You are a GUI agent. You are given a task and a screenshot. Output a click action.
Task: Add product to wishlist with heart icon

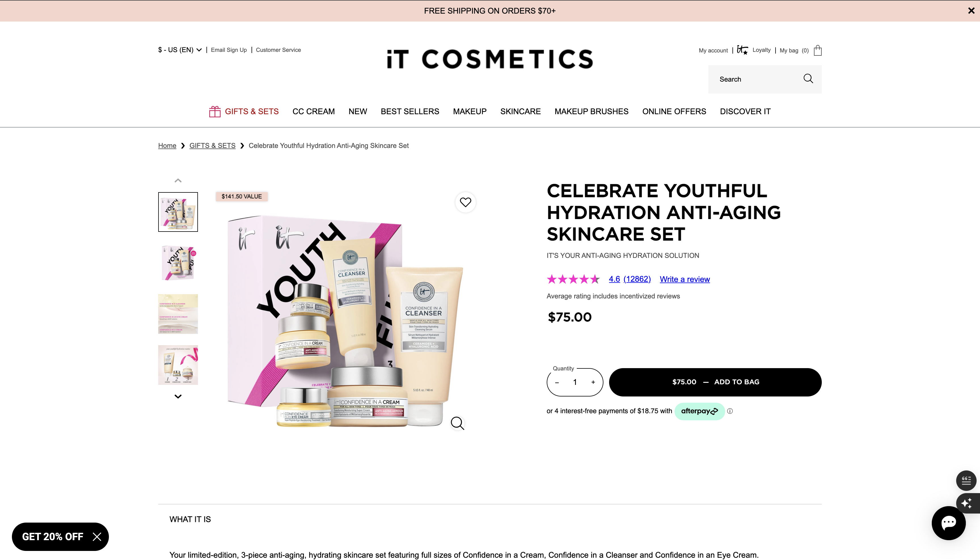click(x=466, y=202)
